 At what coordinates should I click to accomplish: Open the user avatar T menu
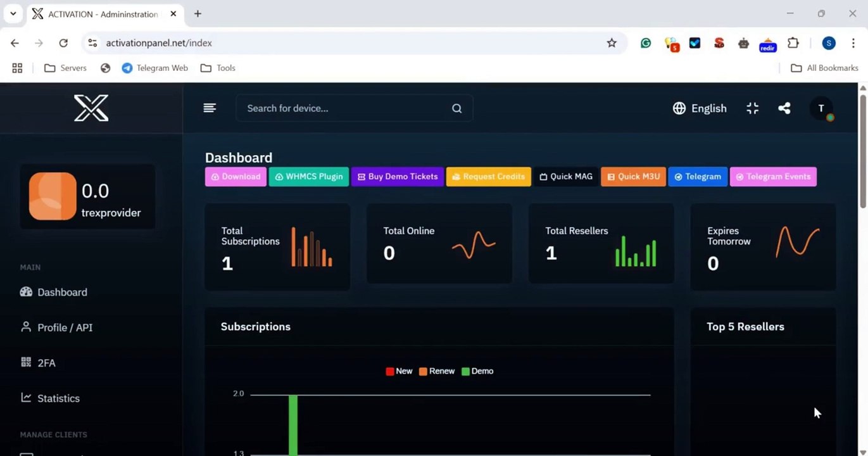(x=821, y=108)
